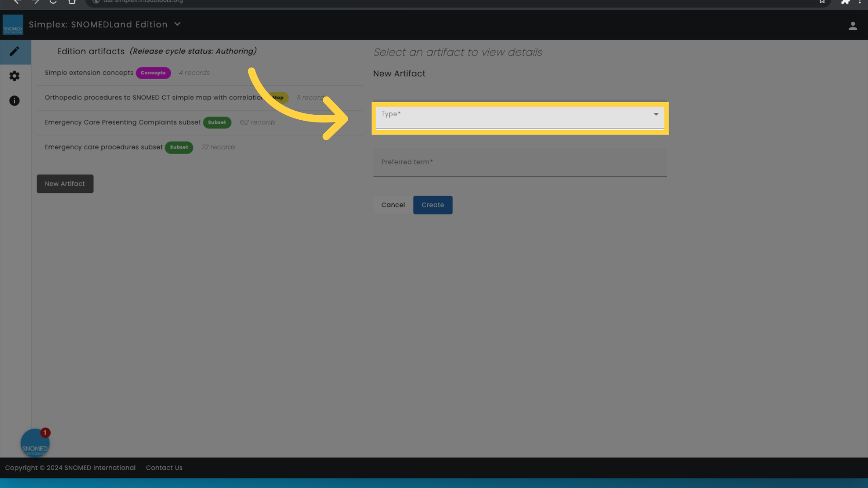Image resolution: width=868 pixels, height=488 pixels.
Task: Open the settings gear icon
Action: pos(14,76)
